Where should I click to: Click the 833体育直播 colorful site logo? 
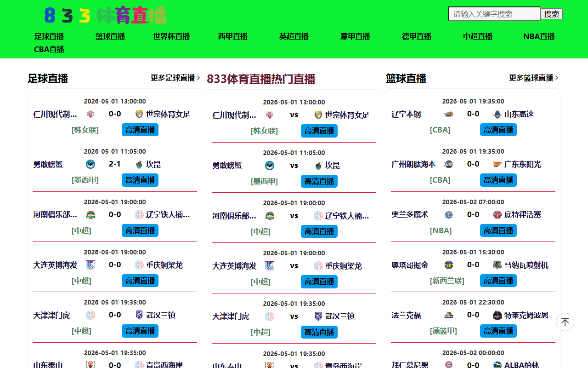[x=105, y=15]
